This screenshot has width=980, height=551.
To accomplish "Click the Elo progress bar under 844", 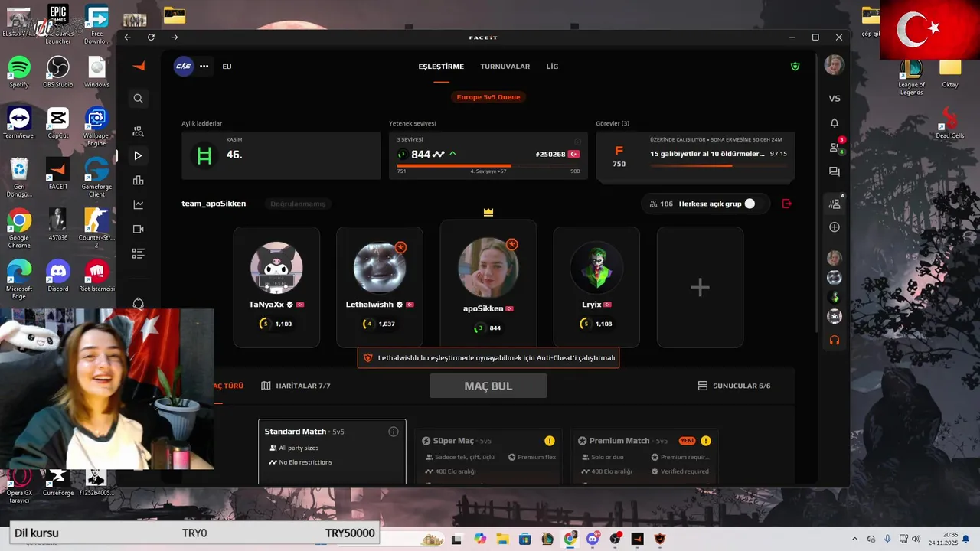I will coord(488,165).
